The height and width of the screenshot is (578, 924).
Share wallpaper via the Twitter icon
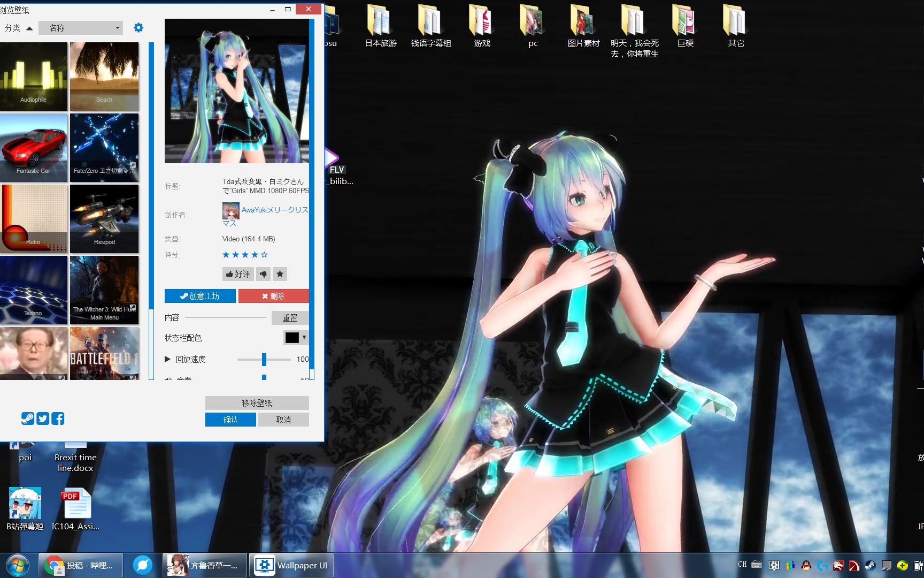pos(42,419)
